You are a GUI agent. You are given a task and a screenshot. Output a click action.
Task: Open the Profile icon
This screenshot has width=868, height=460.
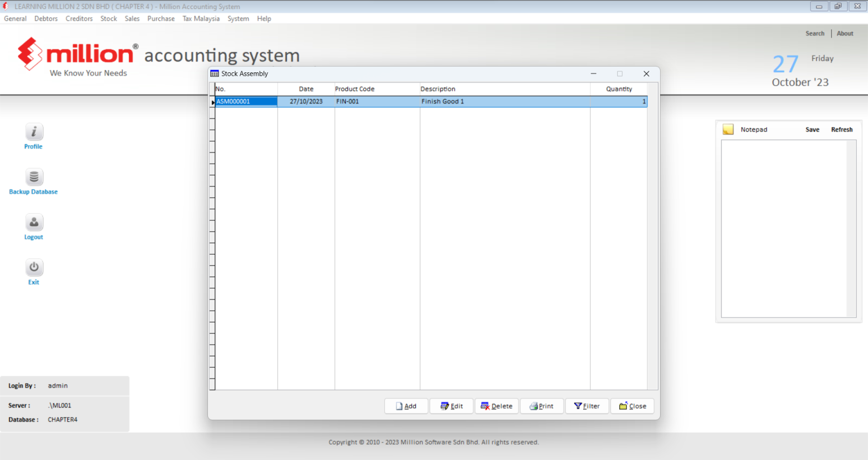(34, 132)
